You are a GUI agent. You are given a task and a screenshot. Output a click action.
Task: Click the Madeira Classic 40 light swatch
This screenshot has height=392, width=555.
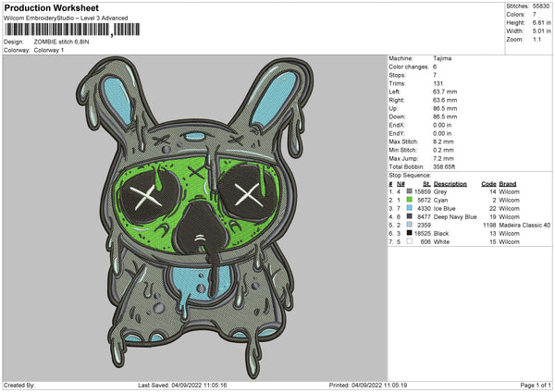click(x=410, y=225)
